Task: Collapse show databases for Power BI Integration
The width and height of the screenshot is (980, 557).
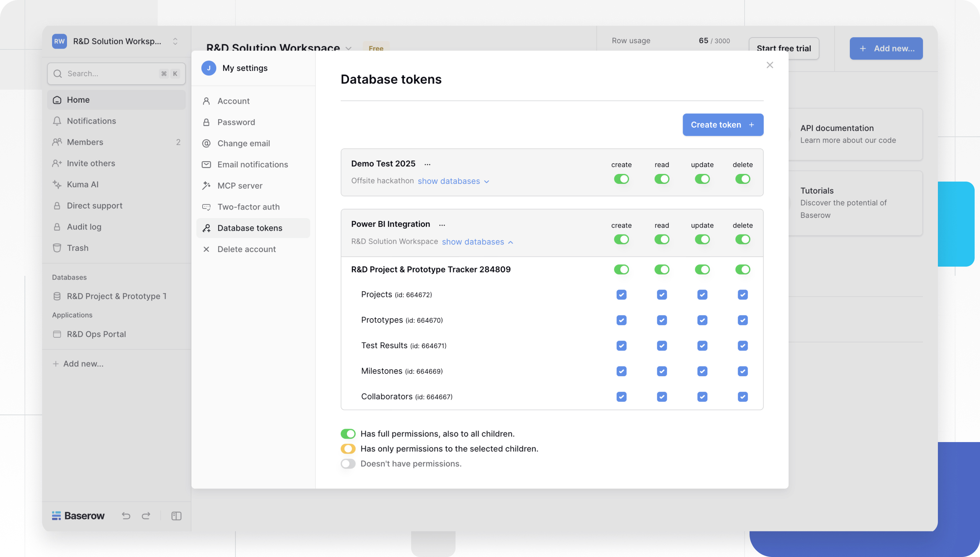Action: [x=477, y=242]
